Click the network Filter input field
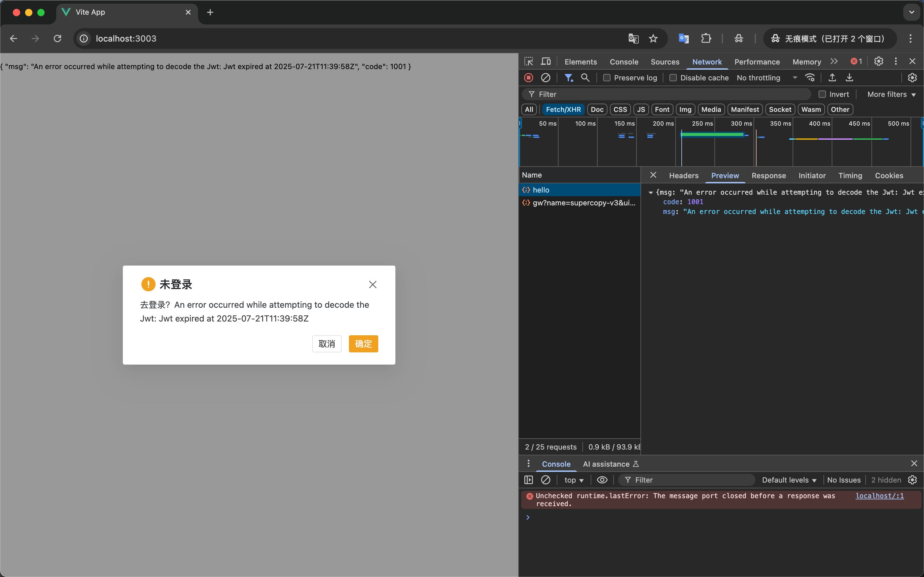 tap(666, 94)
